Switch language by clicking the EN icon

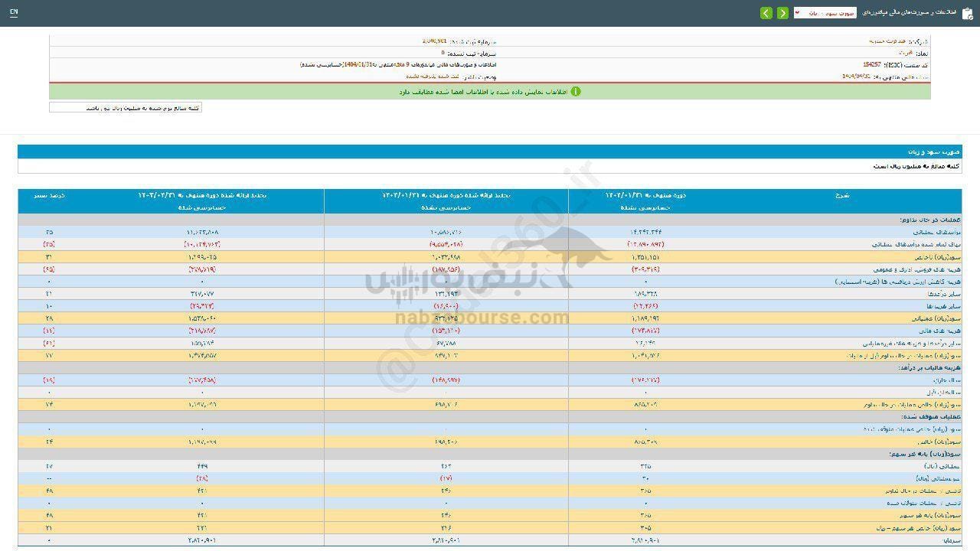(x=14, y=12)
